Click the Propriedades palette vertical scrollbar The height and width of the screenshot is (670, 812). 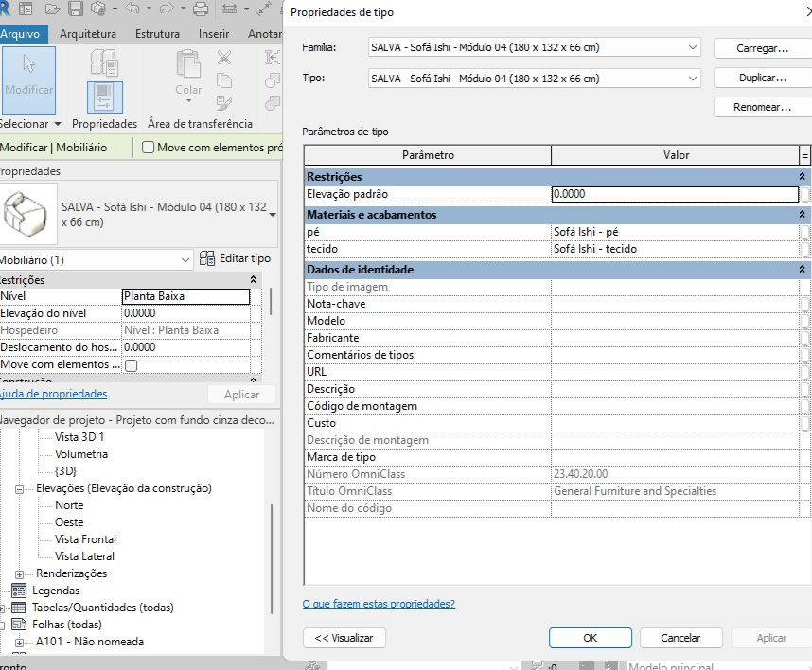271,302
